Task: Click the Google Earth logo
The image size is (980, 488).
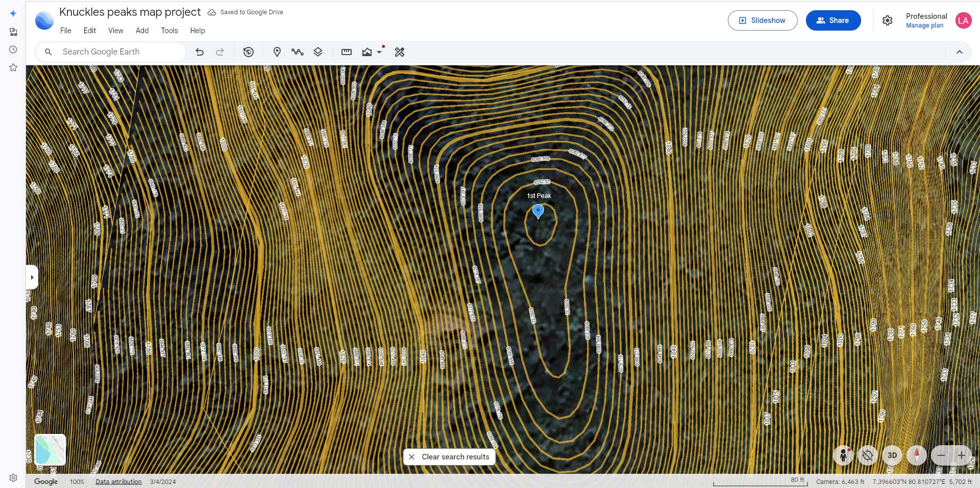Action: point(44,21)
